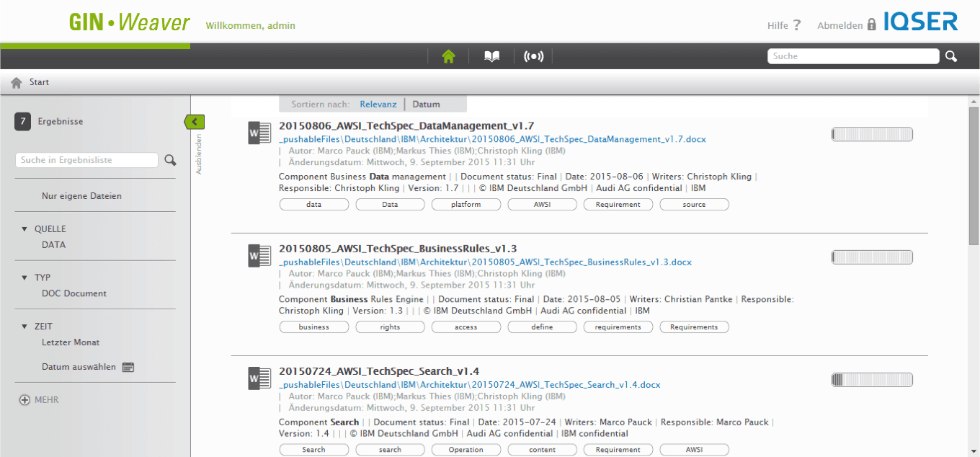Filter by Nur eigene Dateien
This screenshot has width=980, height=457.
click(x=81, y=196)
